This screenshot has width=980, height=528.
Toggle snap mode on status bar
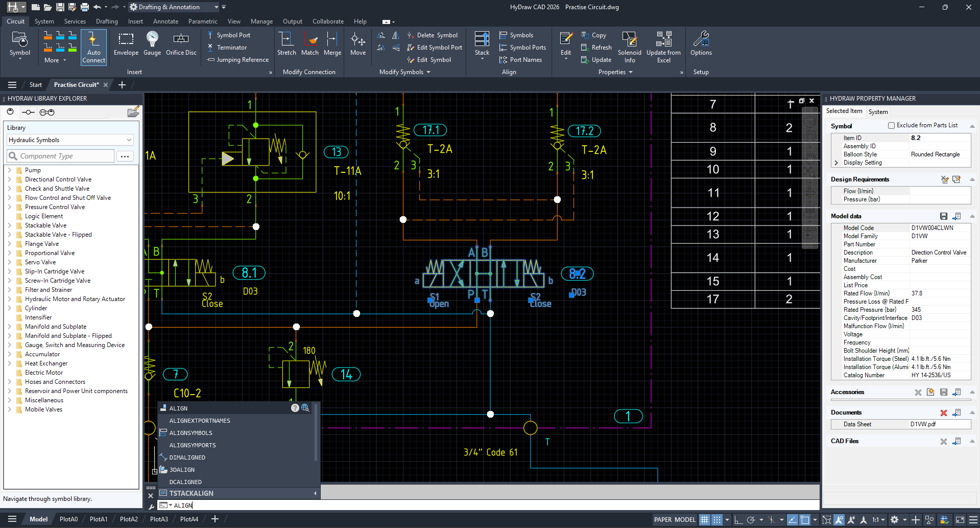717,519
